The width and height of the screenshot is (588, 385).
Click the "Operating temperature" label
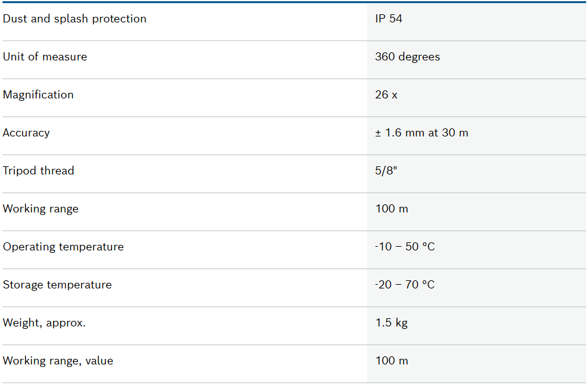tap(63, 247)
